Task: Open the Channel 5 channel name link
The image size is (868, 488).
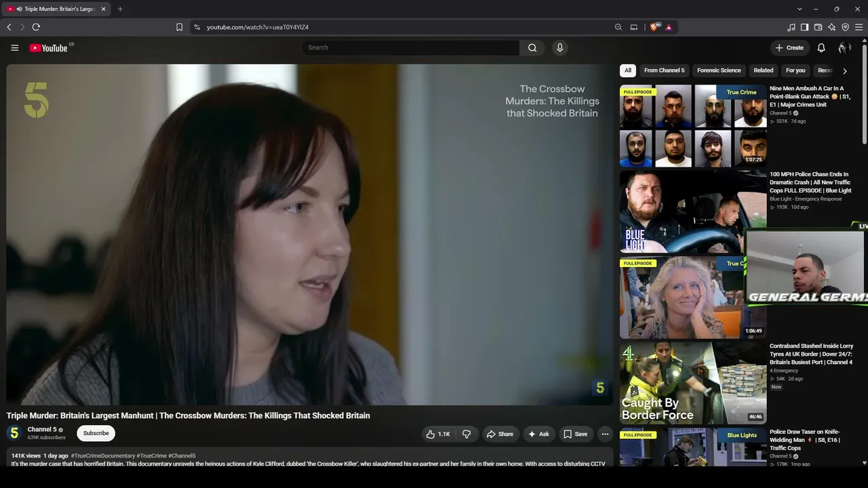Action: click(x=42, y=430)
